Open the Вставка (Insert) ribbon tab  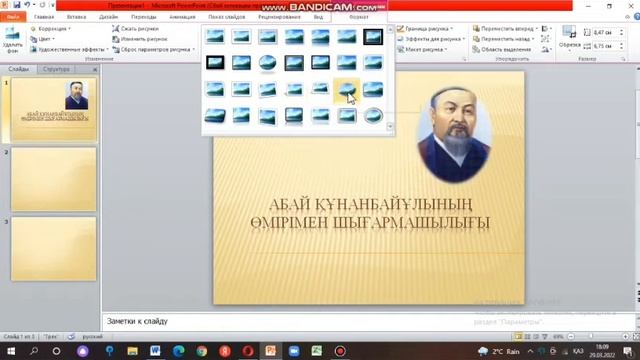(x=76, y=17)
